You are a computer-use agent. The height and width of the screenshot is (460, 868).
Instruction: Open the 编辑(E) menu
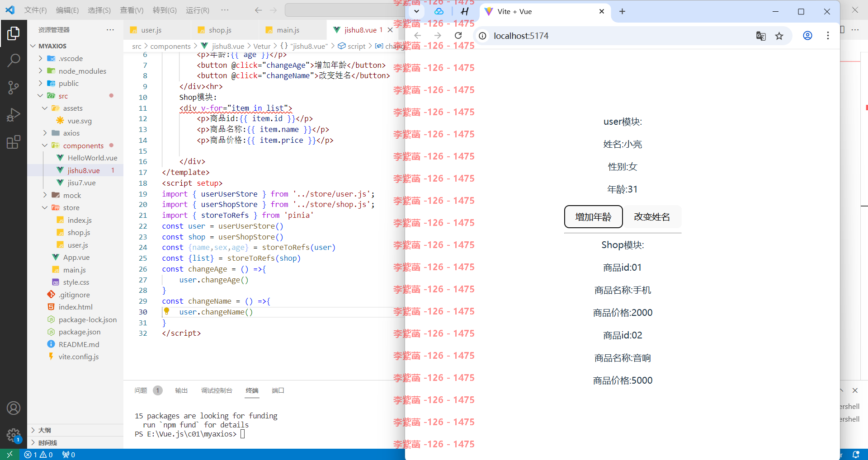click(x=67, y=10)
